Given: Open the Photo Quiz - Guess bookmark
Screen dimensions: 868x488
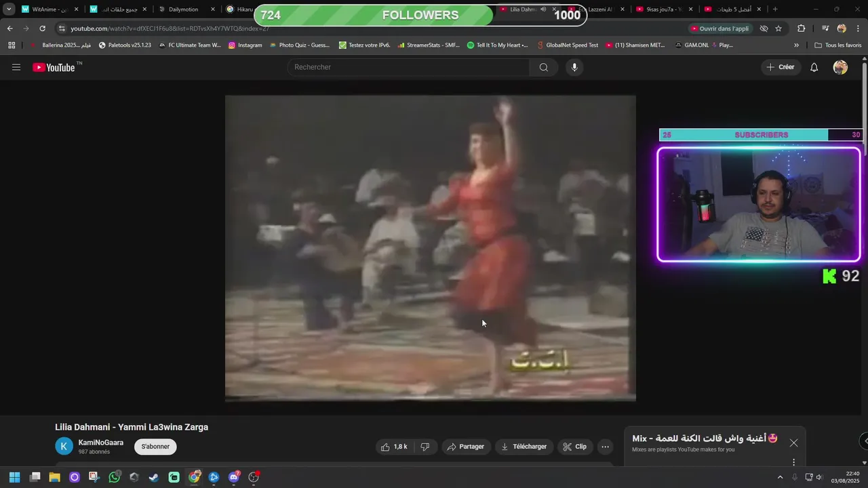Looking at the screenshot, I should [299, 45].
